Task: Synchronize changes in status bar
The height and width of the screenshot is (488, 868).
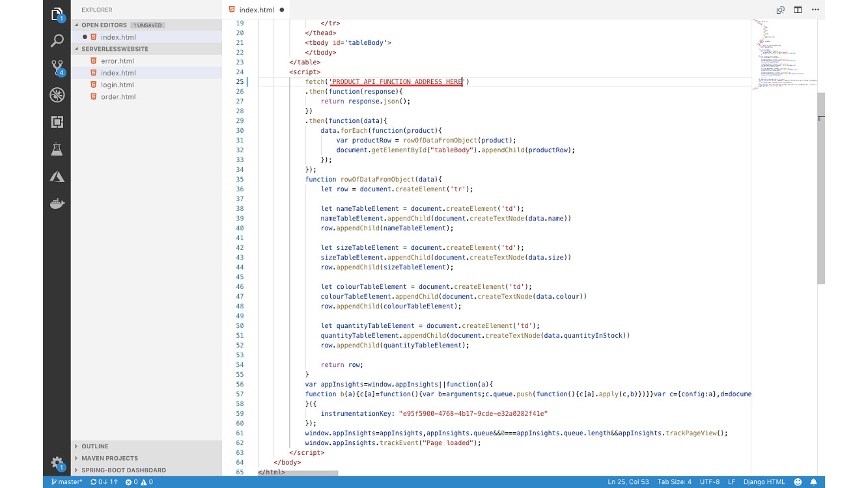Action: (104, 482)
